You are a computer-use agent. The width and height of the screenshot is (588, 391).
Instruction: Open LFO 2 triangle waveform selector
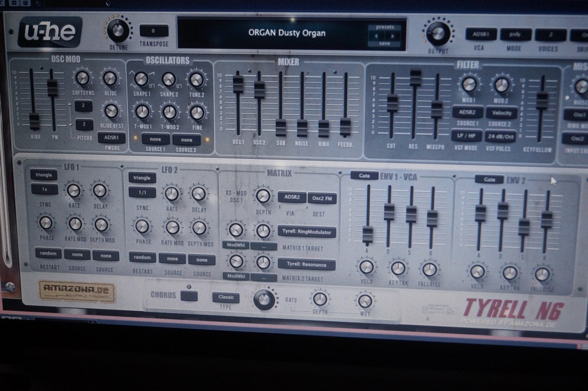coord(142,178)
